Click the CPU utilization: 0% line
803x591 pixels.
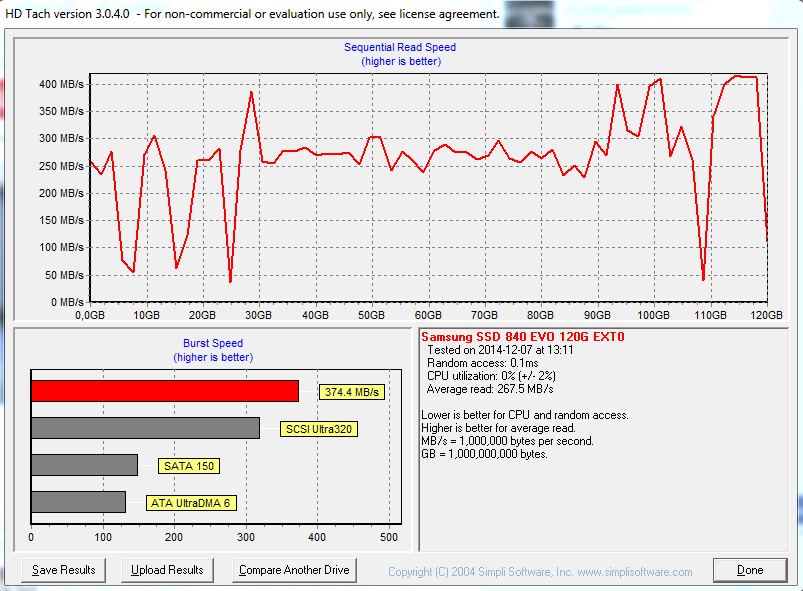tap(492, 376)
